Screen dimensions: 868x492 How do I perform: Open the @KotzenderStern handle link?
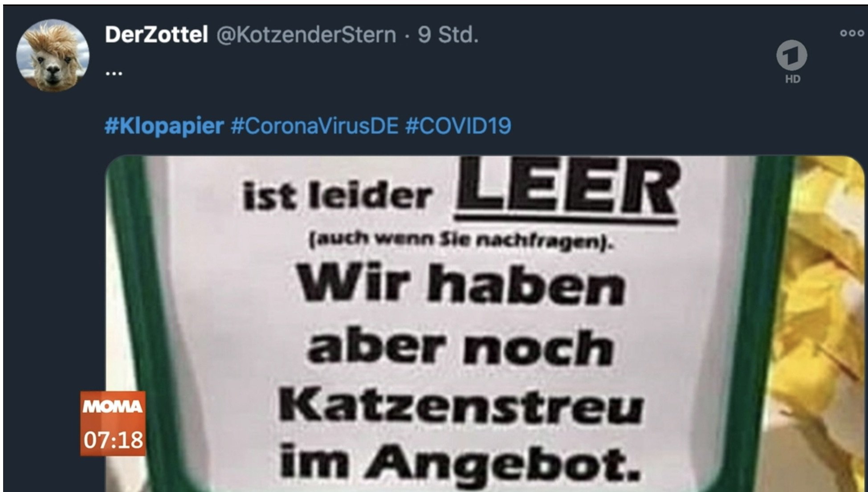pyautogui.click(x=306, y=34)
